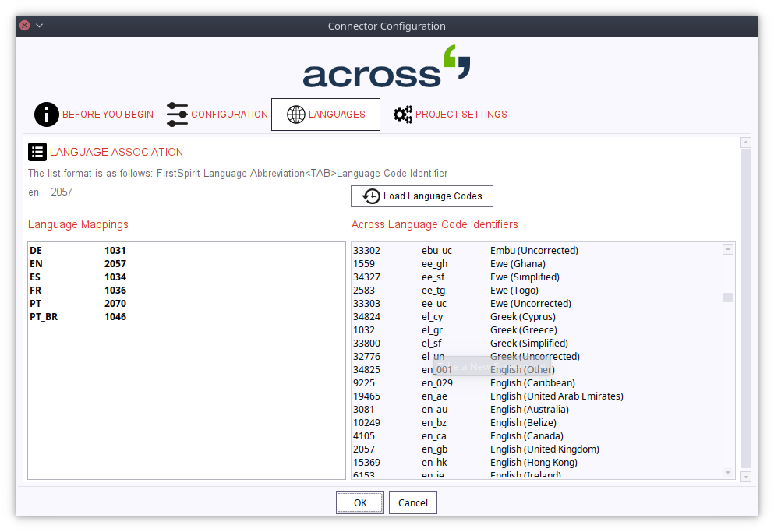Open the window menu chevron in title bar

[40, 26]
